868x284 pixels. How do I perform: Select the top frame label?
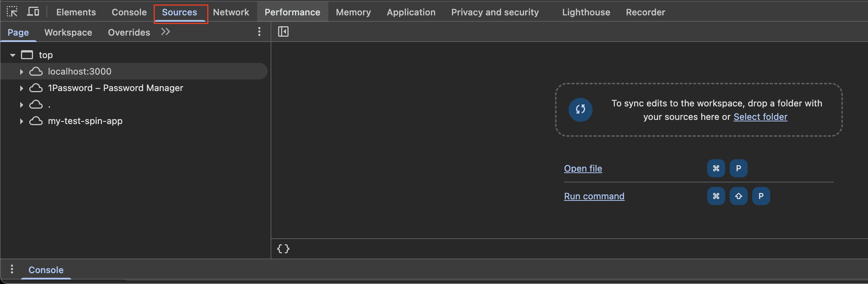pos(46,55)
